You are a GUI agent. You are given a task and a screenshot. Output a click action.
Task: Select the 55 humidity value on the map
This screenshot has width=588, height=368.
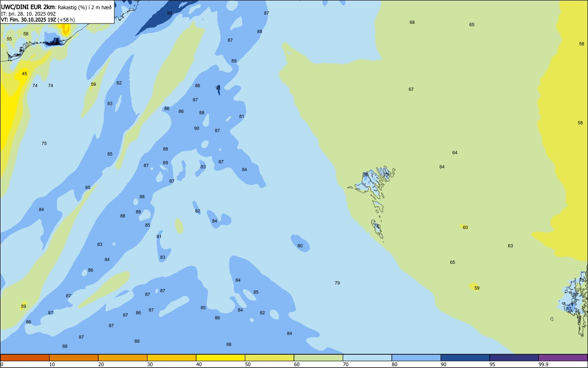[x=9, y=39]
